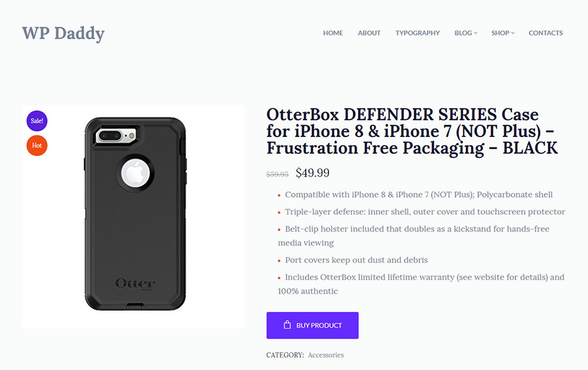
Task: Click the purple Sale! badge
Action: 37,121
